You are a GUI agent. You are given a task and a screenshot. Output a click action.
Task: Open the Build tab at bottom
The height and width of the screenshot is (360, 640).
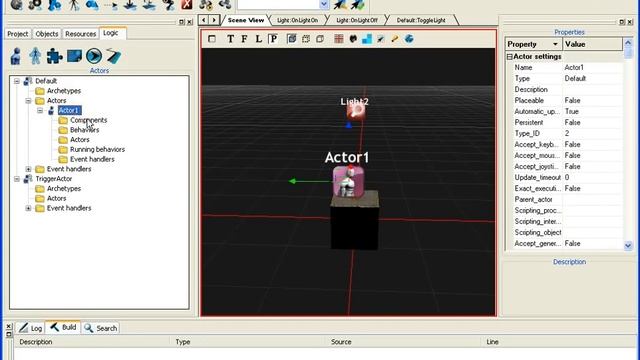(63, 327)
